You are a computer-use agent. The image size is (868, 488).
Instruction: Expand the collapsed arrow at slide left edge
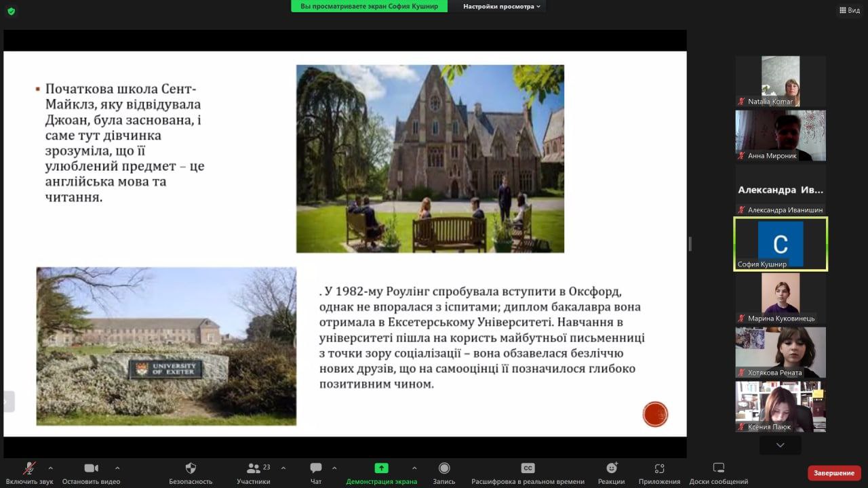click(7, 401)
